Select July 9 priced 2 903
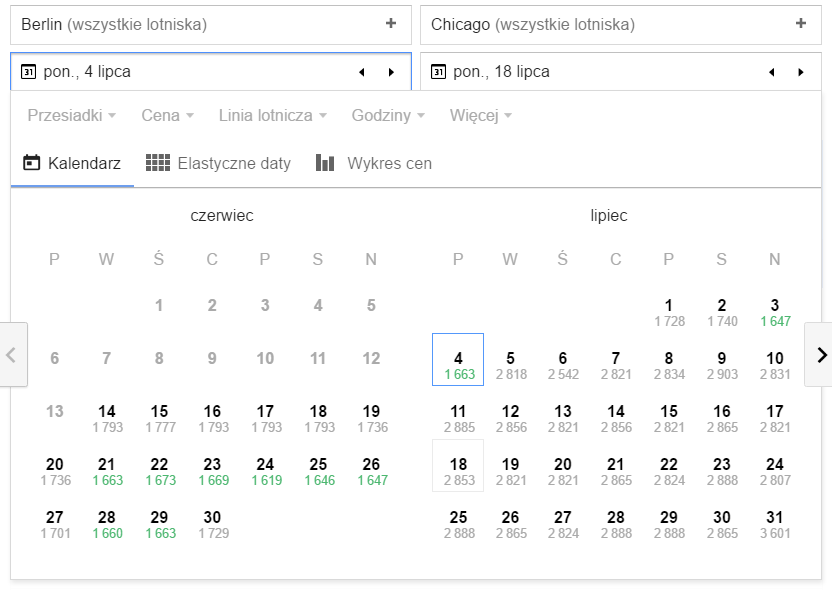This screenshot has width=832, height=590. coord(722,365)
